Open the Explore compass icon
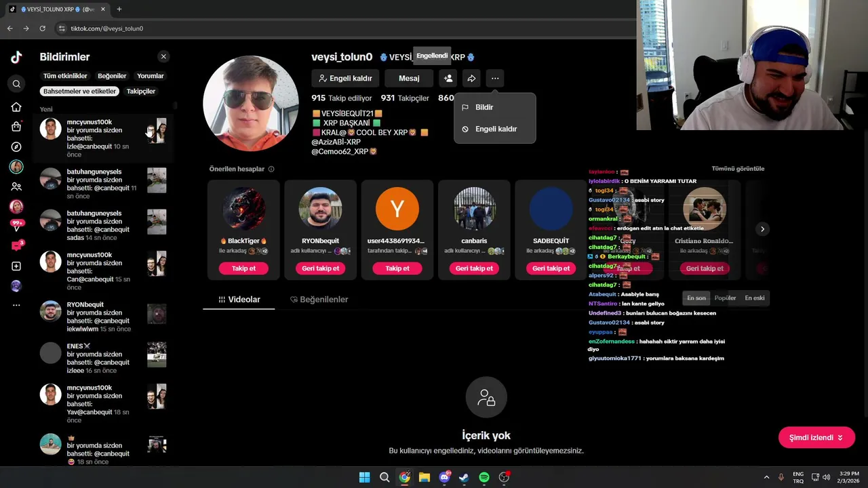Image resolution: width=868 pixels, height=488 pixels. [16, 146]
